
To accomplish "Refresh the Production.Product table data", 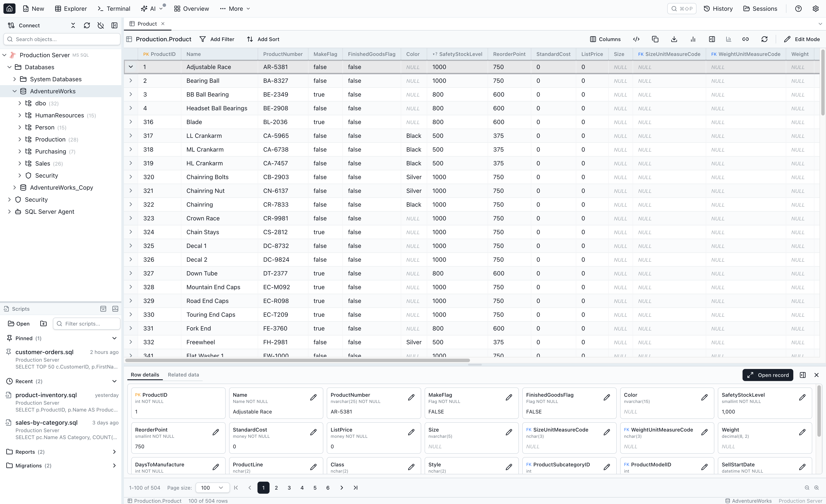I will pos(764,39).
